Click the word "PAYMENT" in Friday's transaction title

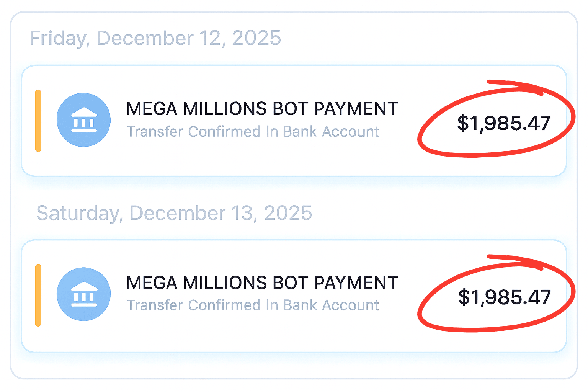356,109
